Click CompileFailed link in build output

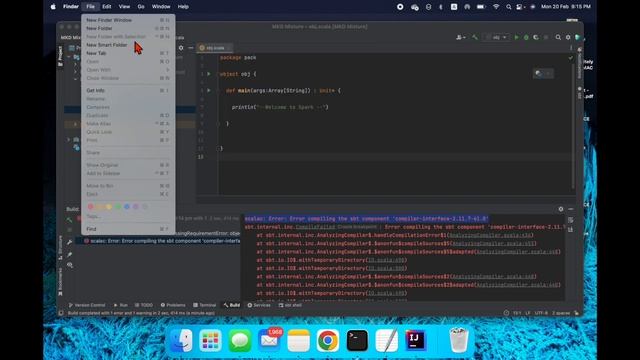point(315,227)
